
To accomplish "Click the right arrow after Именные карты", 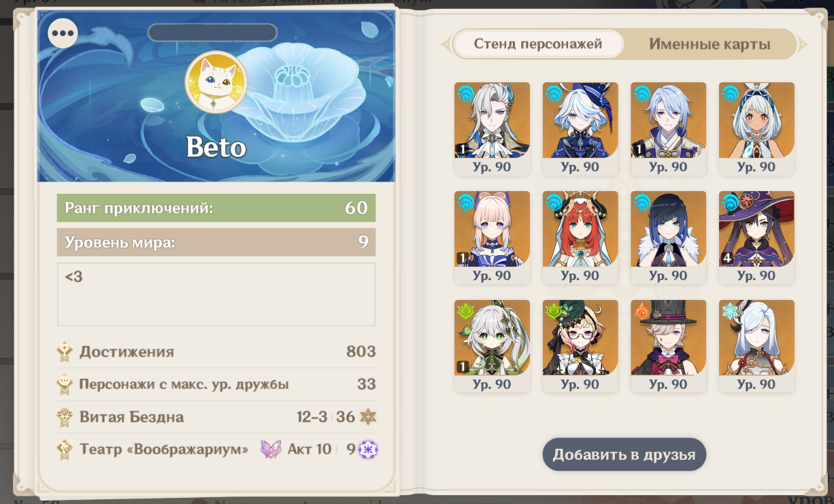I will click(803, 45).
